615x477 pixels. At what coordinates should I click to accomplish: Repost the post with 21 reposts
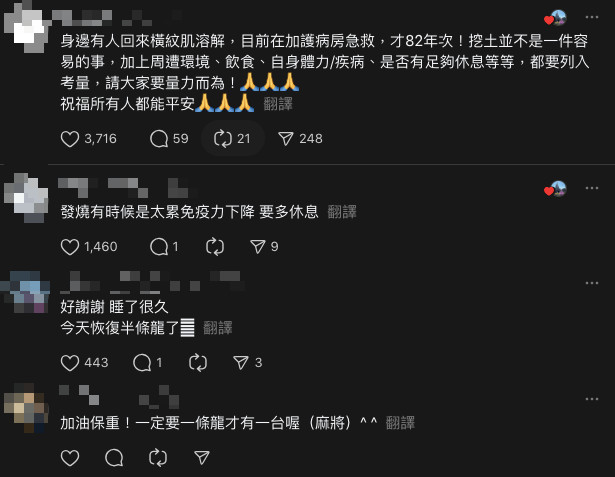tap(223, 139)
